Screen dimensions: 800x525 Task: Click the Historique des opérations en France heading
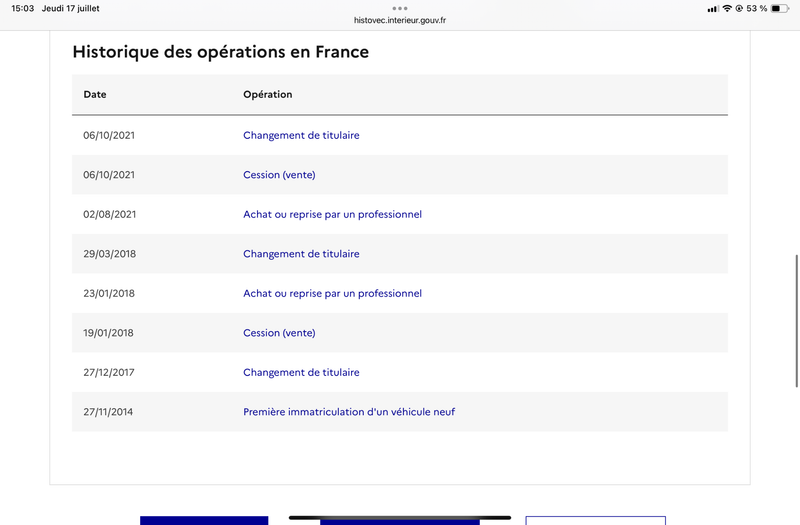(x=220, y=52)
